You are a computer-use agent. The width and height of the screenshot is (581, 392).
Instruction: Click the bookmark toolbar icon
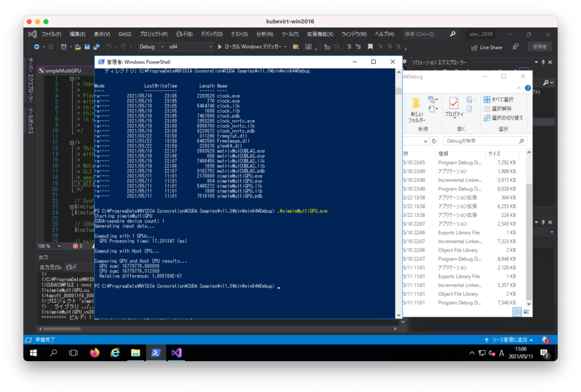(370, 47)
